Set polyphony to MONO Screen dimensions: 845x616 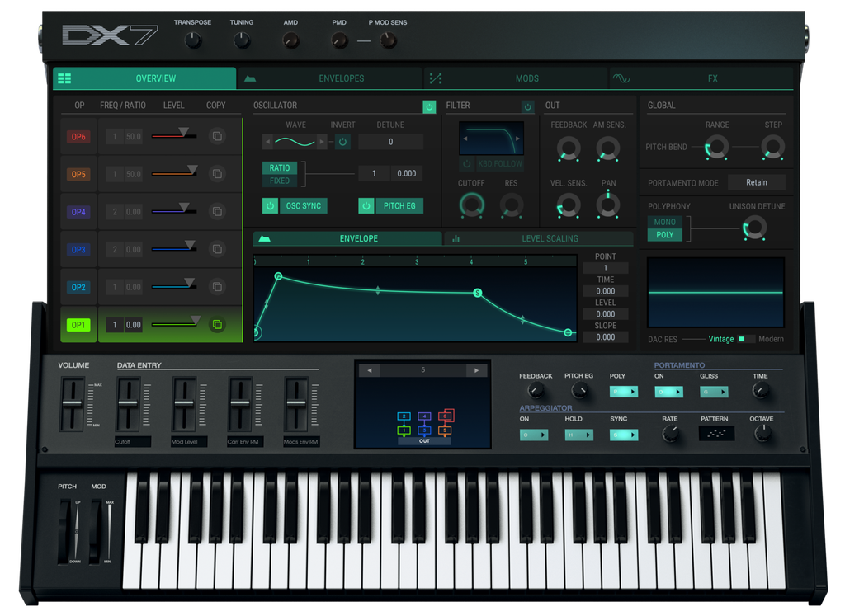[x=665, y=222]
